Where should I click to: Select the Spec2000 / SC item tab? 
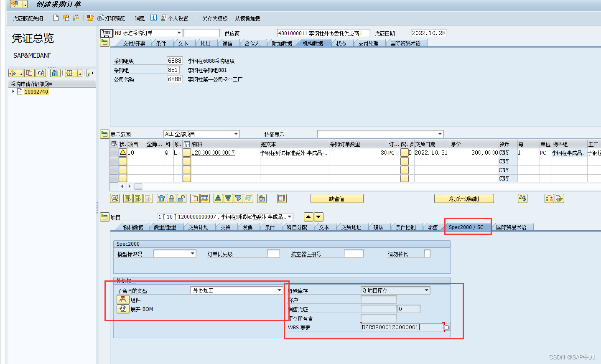(x=466, y=227)
